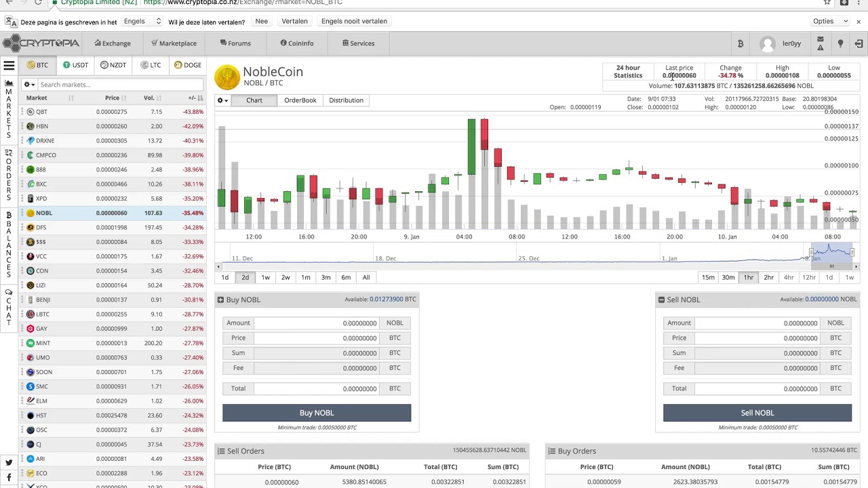
Task: Set candle interval to 2hr
Action: (x=768, y=277)
